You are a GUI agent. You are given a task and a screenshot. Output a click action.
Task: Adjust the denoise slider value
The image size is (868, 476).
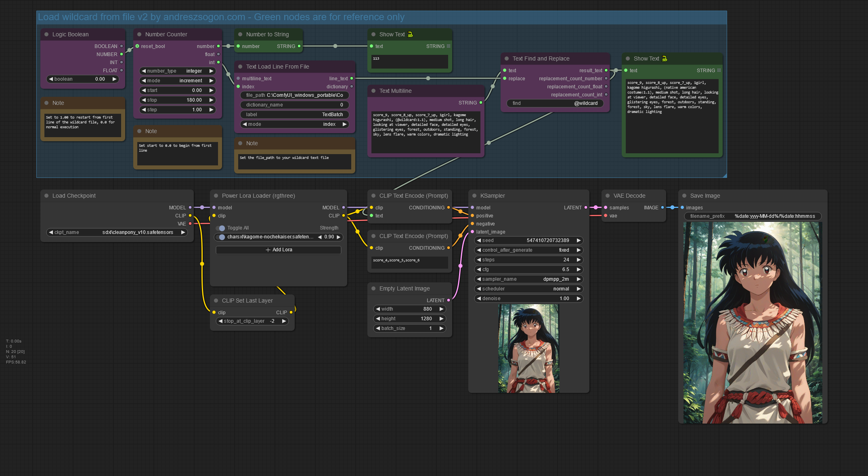coord(529,299)
